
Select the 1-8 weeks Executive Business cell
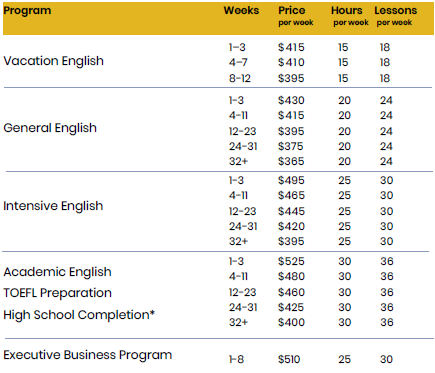236,359
